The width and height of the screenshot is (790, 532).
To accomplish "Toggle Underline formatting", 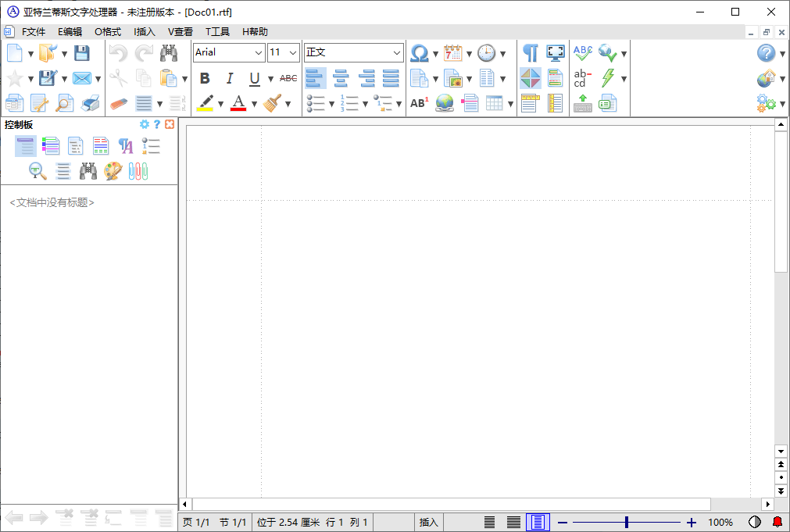I will [x=255, y=78].
